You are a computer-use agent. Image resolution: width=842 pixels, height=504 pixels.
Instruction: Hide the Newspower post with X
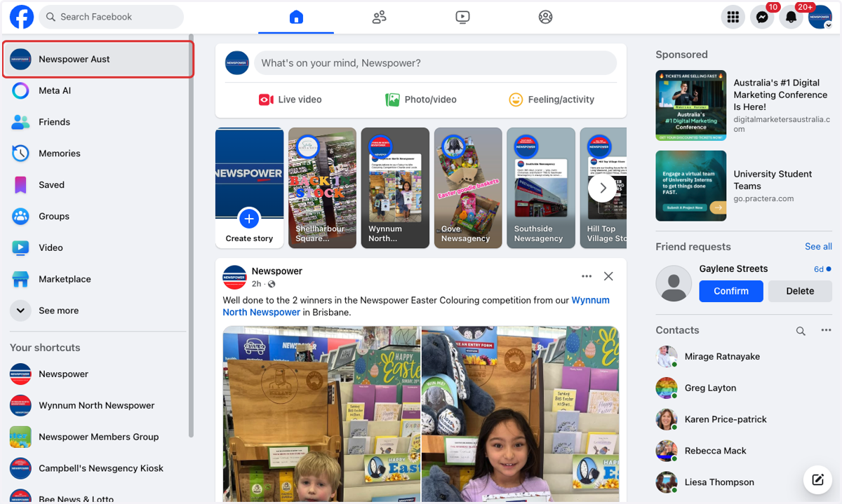608,276
